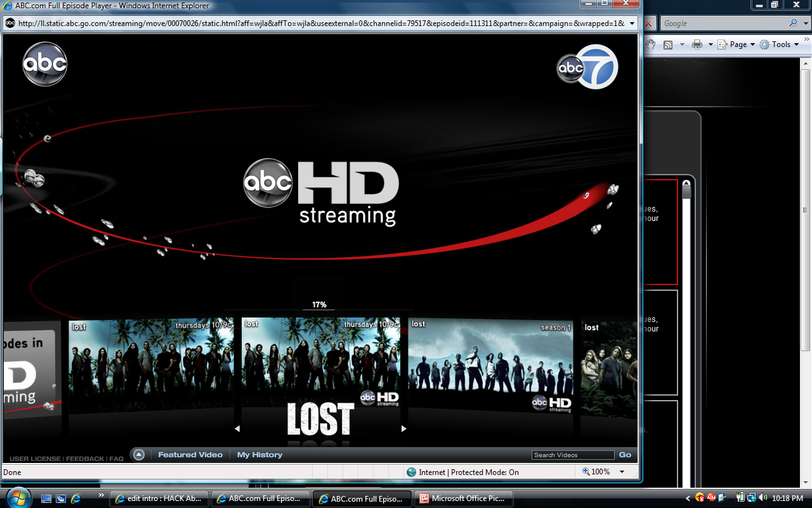This screenshot has width=812, height=508.
Task: Click the feeds (RSS) icon in the background browser toolbar
Action: (668, 44)
